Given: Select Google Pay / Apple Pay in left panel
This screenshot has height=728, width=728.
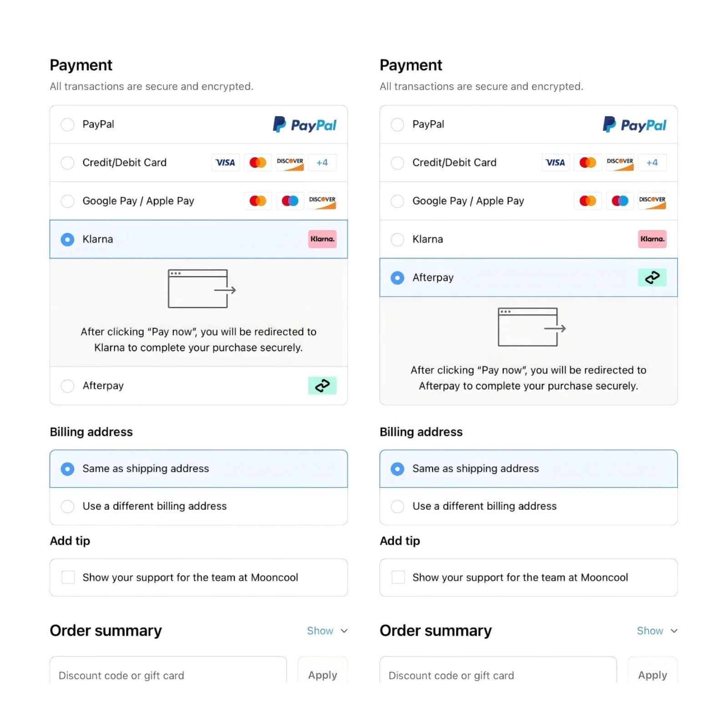Looking at the screenshot, I should click(x=198, y=201).
